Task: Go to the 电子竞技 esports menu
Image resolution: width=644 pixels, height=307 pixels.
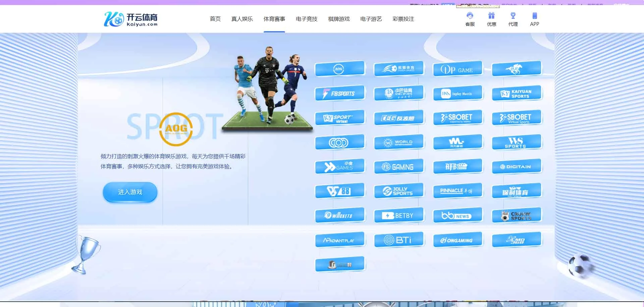Action: tap(306, 19)
